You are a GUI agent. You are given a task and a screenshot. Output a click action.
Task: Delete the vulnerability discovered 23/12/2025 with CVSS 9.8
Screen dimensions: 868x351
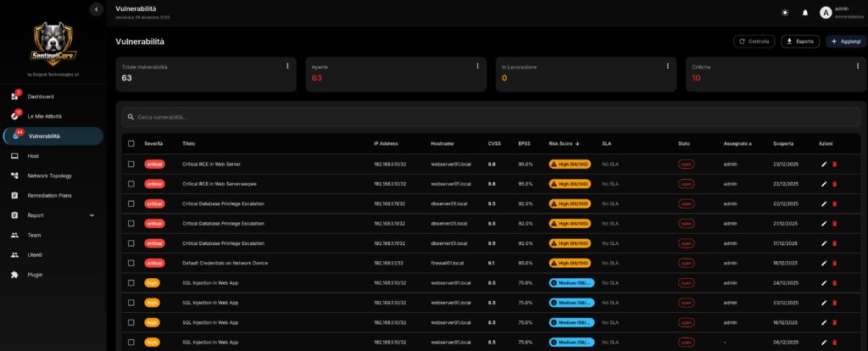coord(835,164)
